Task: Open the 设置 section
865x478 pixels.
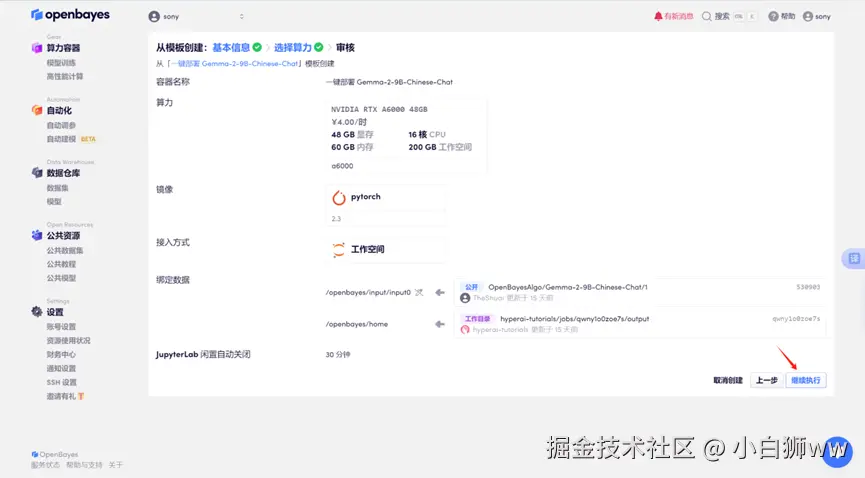Action: (55, 312)
